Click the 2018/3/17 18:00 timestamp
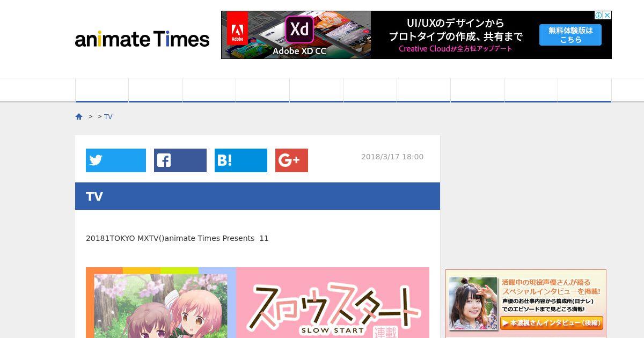 tap(392, 157)
